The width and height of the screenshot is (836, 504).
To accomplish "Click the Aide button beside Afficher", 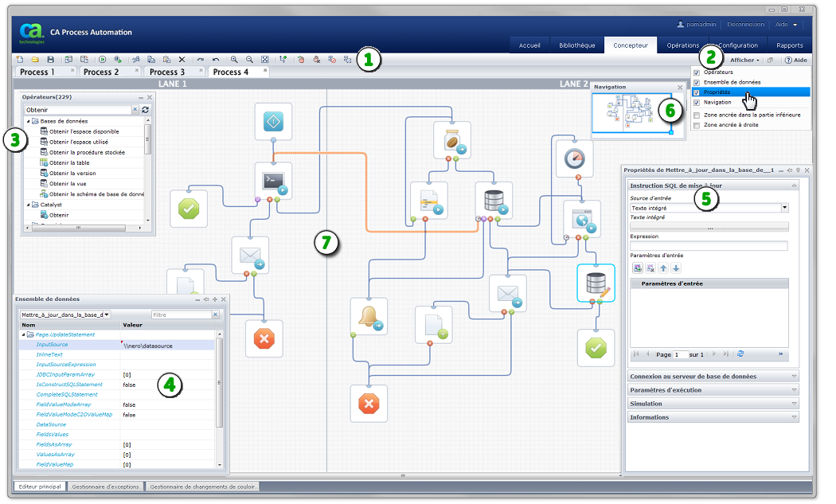I will point(796,61).
